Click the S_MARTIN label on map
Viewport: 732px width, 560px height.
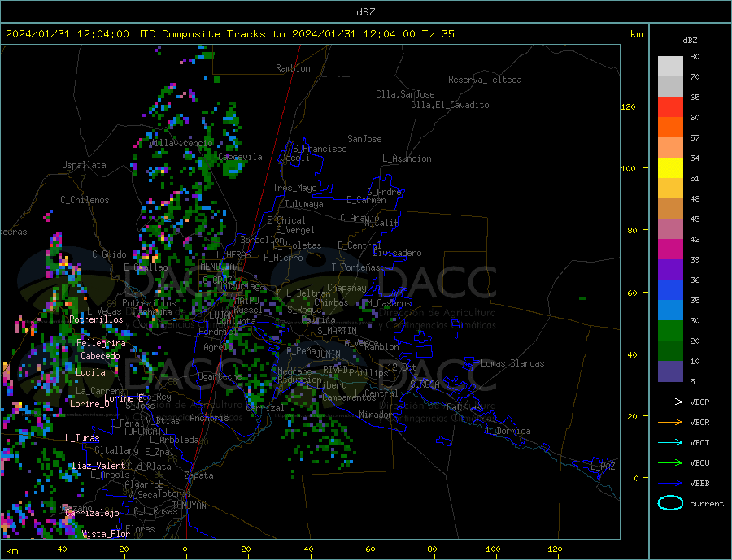[x=337, y=331]
